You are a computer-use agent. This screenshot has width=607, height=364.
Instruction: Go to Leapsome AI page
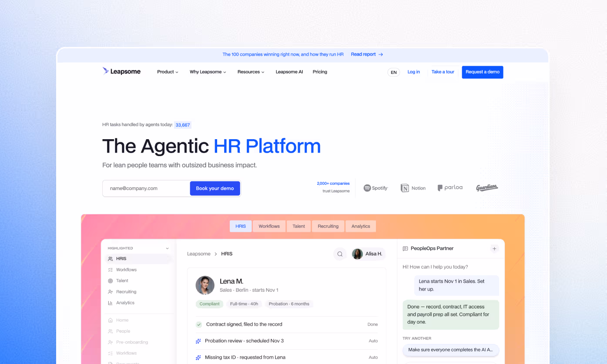(x=289, y=72)
